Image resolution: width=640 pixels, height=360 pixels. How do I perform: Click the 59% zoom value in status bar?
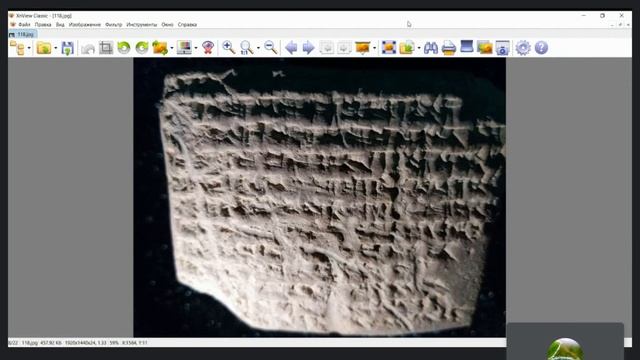pyautogui.click(x=113, y=343)
